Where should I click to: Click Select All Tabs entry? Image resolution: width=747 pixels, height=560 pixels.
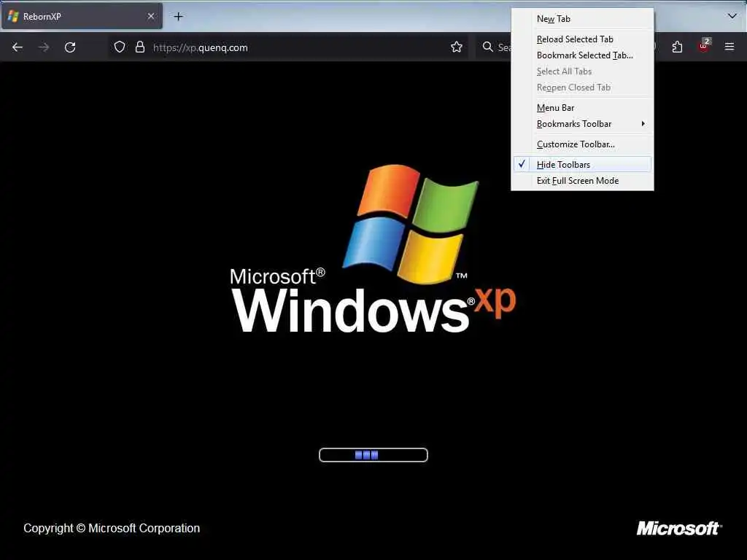tap(582, 71)
